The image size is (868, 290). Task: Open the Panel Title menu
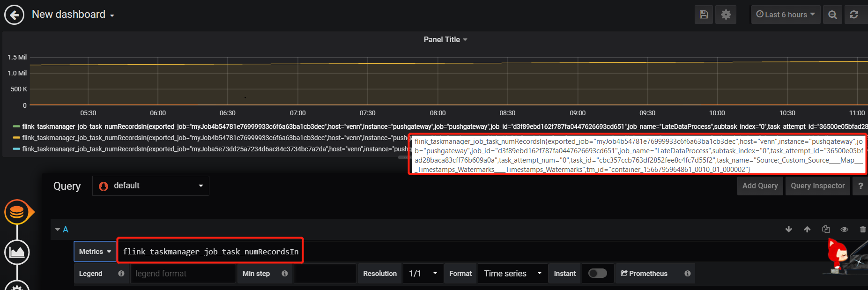click(445, 40)
